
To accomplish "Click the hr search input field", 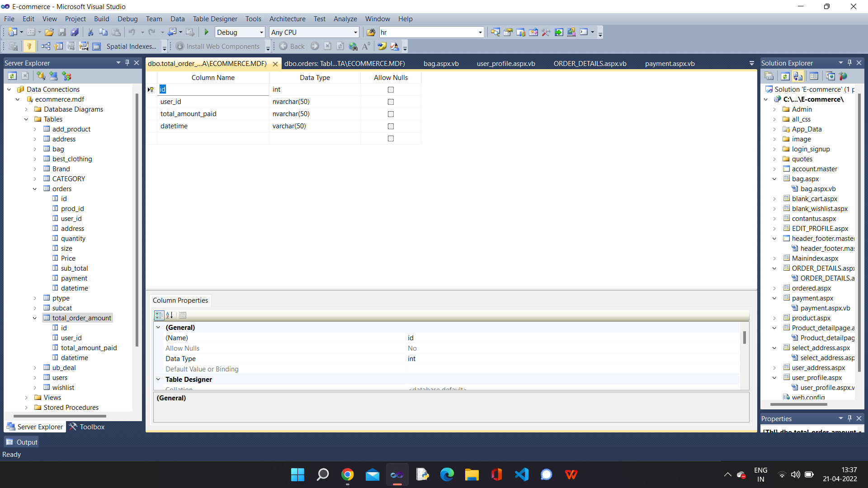I will 428,32.
